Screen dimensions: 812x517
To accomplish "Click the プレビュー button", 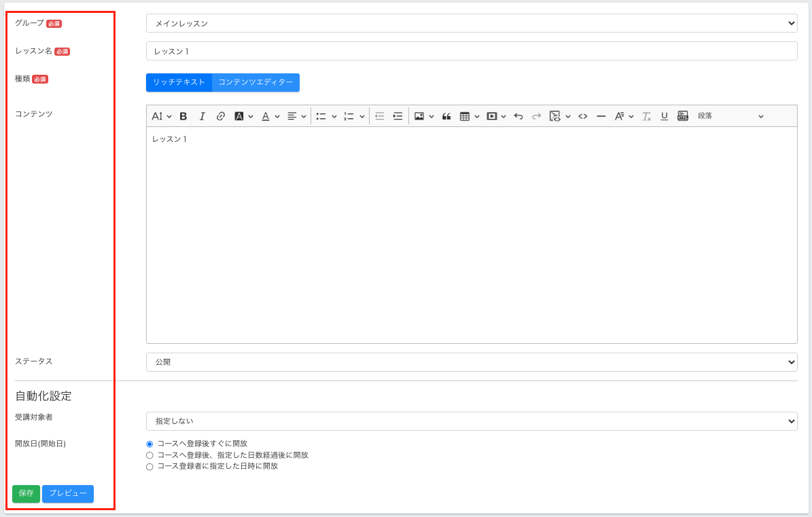I will coord(68,494).
